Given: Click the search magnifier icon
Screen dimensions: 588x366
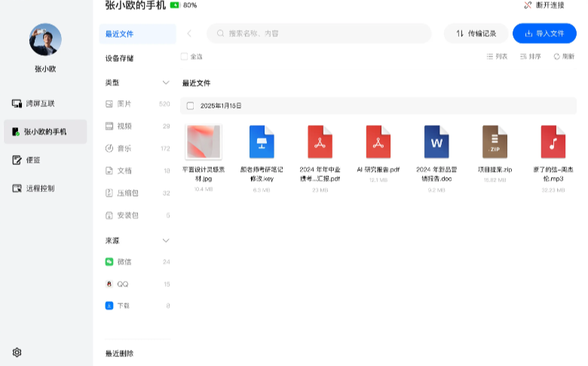Looking at the screenshot, I should [x=220, y=34].
